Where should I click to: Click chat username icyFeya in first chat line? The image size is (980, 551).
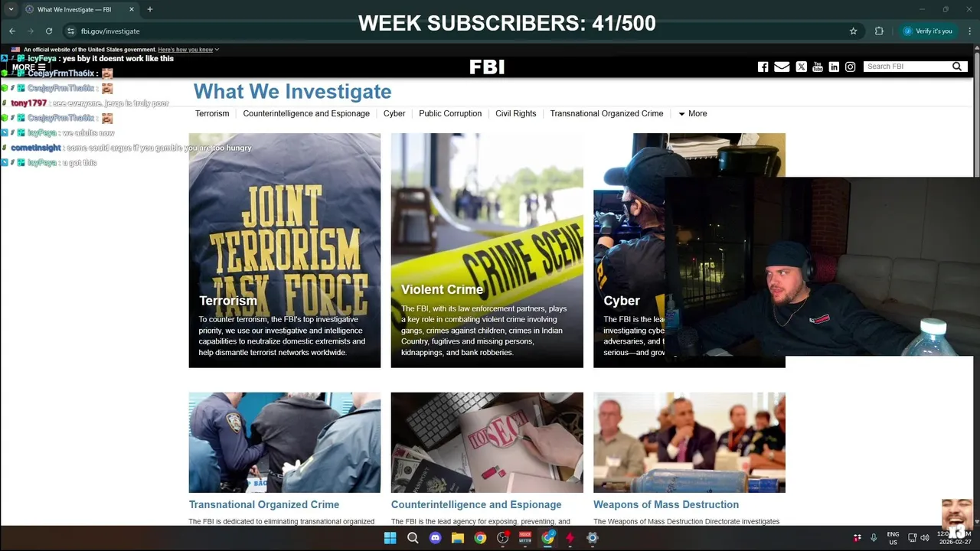tap(43, 58)
